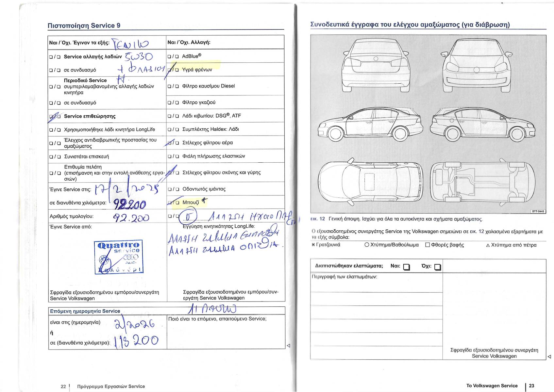The image size is (554, 392).
Task: Click the square symbol beside Φθορές βαφής
Action: click(x=428, y=245)
